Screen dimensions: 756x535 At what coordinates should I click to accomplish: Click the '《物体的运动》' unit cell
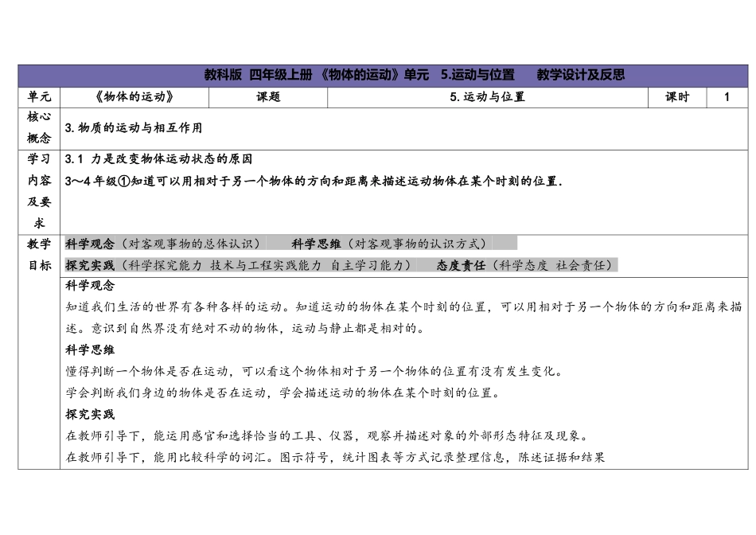(x=134, y=97)
